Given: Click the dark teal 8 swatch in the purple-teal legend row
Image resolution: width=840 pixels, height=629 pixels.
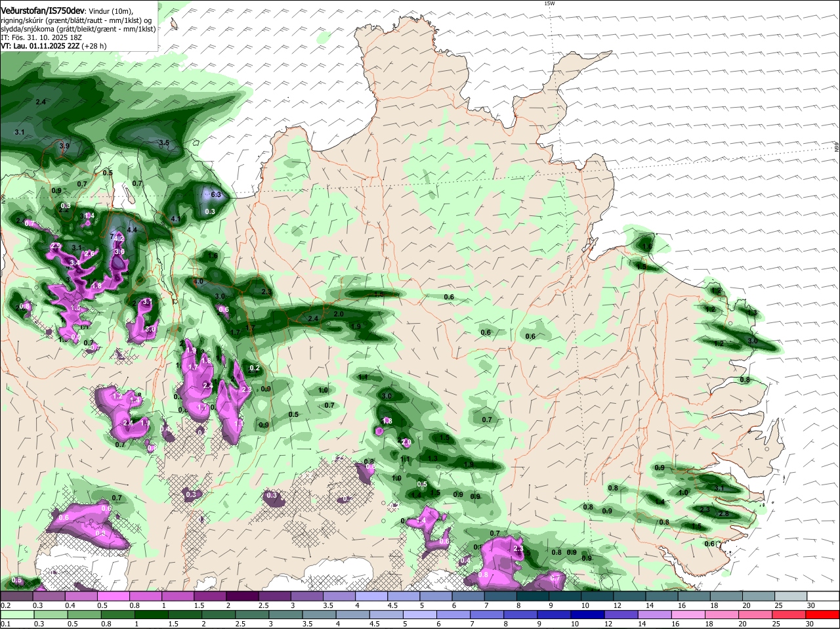Looking at the screenshot, I should click(x=533, y=596).
